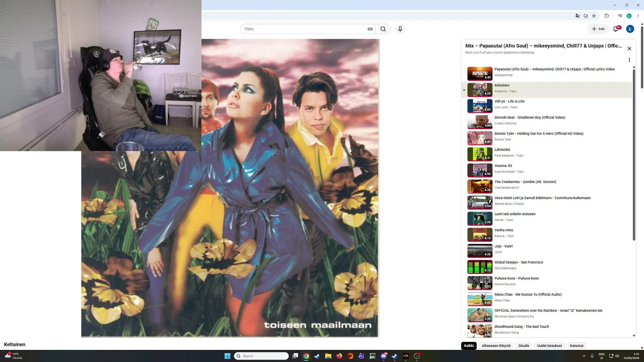Play Tuomittuna kulkemaan by Vesa-Matti Loiri
This screenshot has width=644, height=362.
[547, 203]
